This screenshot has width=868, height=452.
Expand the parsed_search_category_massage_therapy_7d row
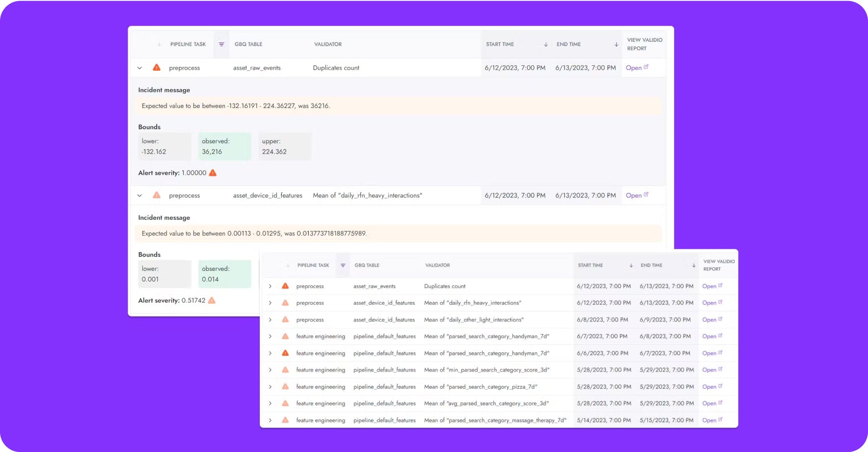point(270,420)
